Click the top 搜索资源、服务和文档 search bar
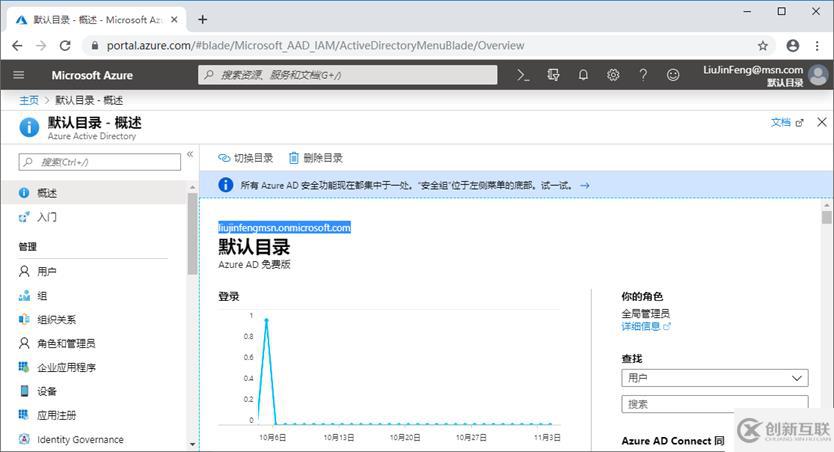The height and width of the screenshot is (452, 834). click(348, 75)
